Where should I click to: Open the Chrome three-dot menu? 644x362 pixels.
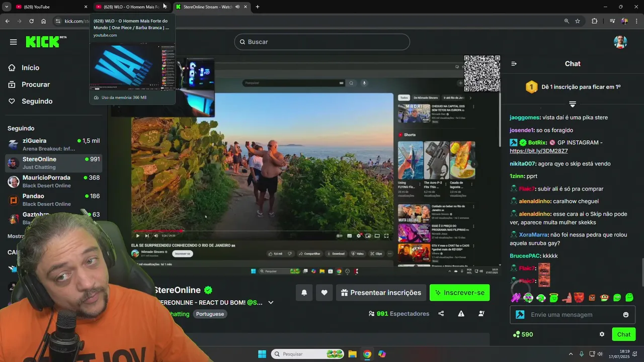click(x=636, y=21)
